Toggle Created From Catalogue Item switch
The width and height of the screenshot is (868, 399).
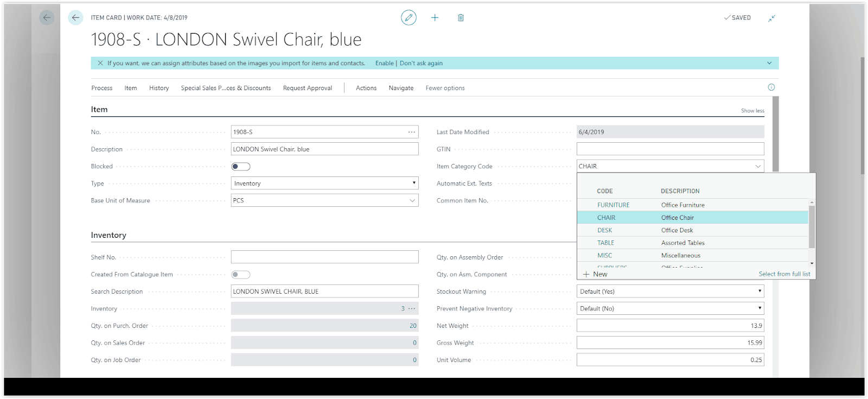tap(241, 275)
